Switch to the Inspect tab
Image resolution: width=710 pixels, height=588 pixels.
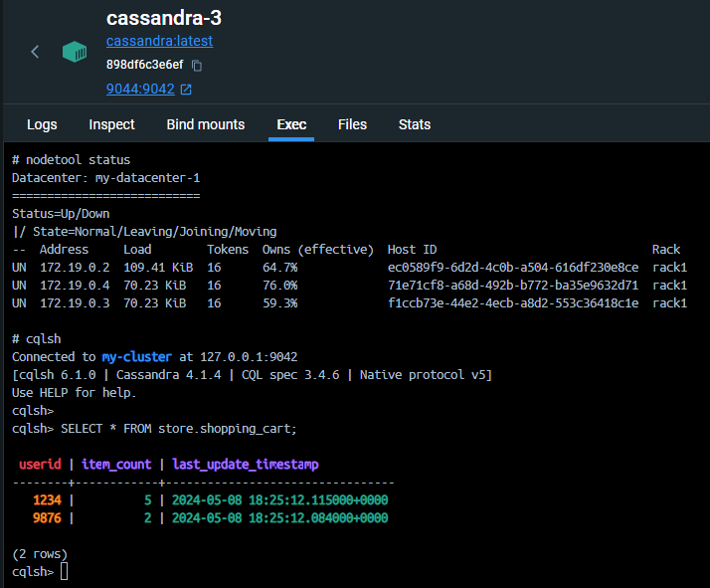click(x=111, y=124)
